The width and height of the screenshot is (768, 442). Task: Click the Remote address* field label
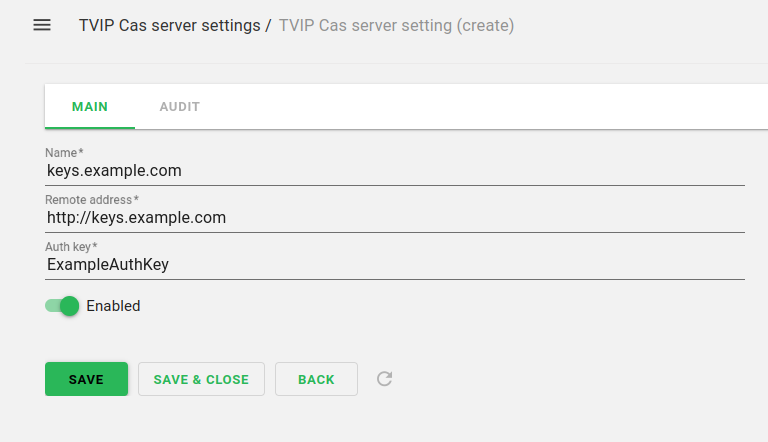tap(92, 200)
